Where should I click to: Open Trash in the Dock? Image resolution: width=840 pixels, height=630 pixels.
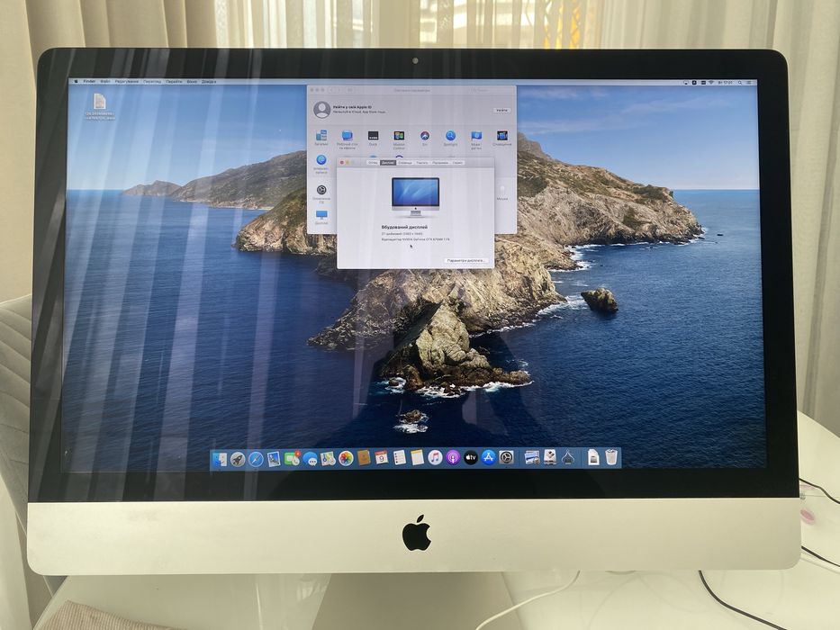610,457
